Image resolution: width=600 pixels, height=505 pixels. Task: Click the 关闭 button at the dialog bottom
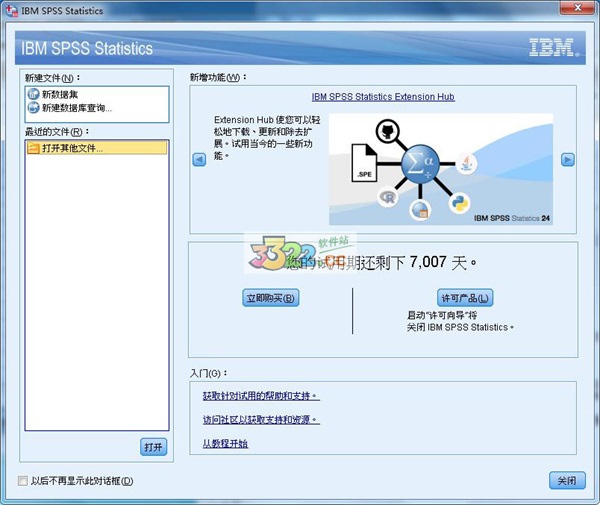(567, 480)
